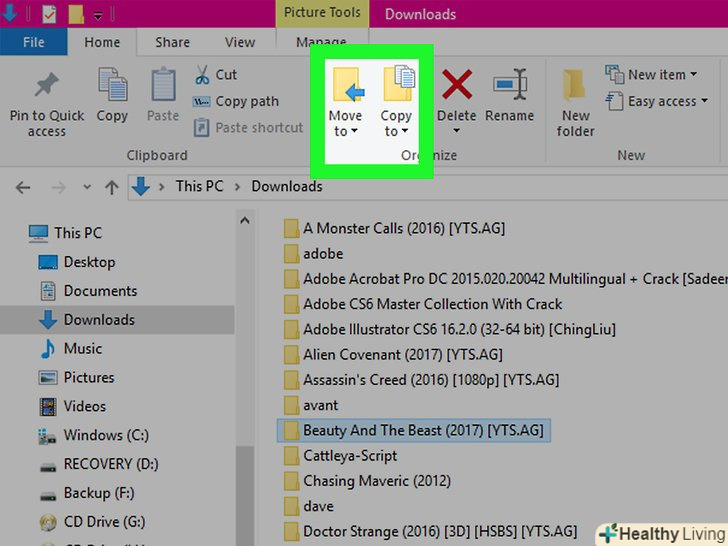
Task: Click the new folder icon in quick access toolbar
Action: [76, 14]
